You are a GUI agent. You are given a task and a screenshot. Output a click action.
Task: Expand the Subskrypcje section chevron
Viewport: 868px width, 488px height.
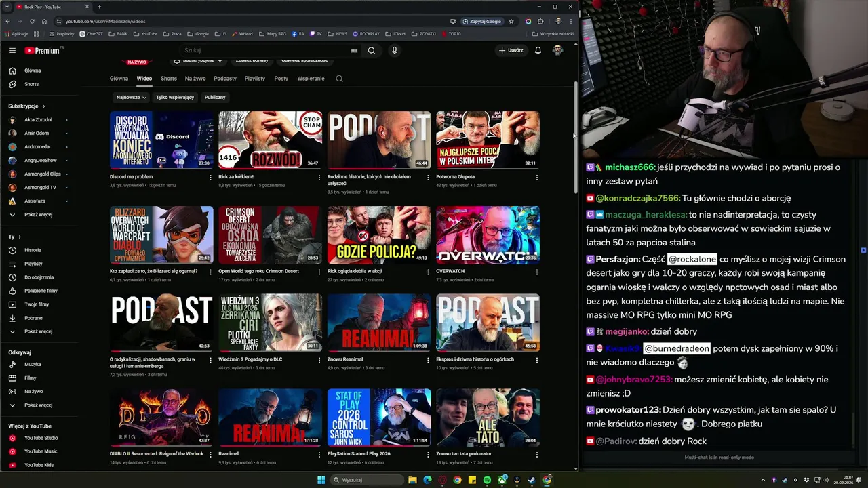43,106
